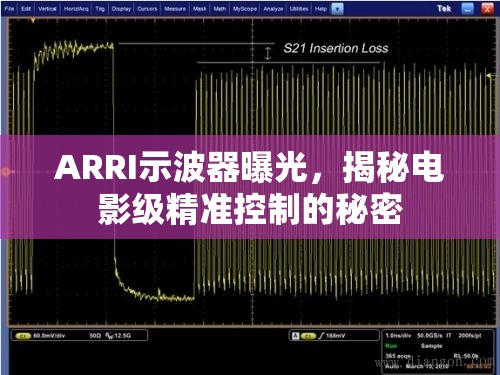Viewport: 500px width, 375px height.
Task: Click the 365 acqs acquisition count
Action: (x=399, y=356)
